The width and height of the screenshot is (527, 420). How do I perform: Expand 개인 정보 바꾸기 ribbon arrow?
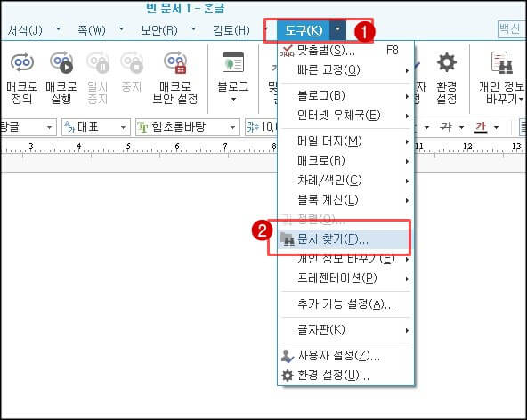[x=521, y=100]
